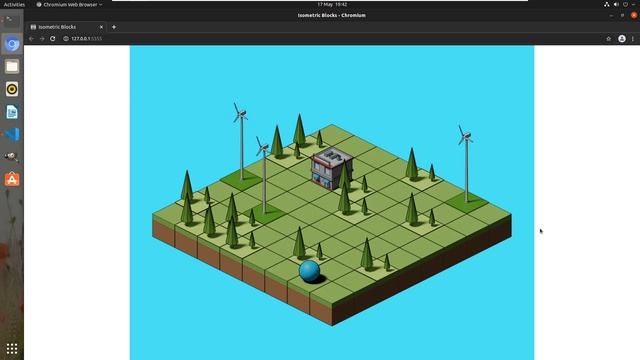Image resolution: width=640 pixels, height=360 pixels.
Task: Go forward in browser history
Action: 42,38
